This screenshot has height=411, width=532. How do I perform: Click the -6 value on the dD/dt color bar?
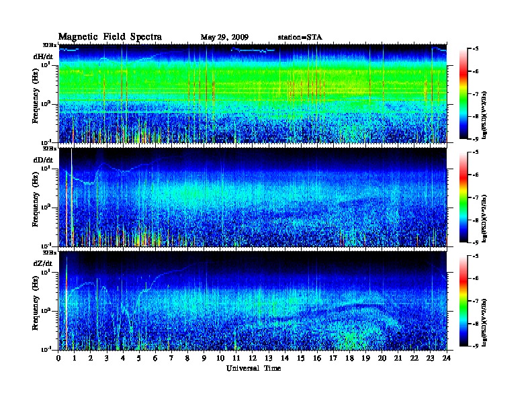click(476, 175)
